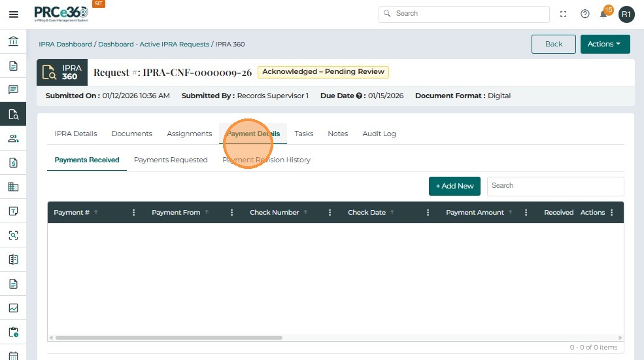Switch to Tasks tab
The width and height of the screenshot is (644, 360).
pos(303,134)
